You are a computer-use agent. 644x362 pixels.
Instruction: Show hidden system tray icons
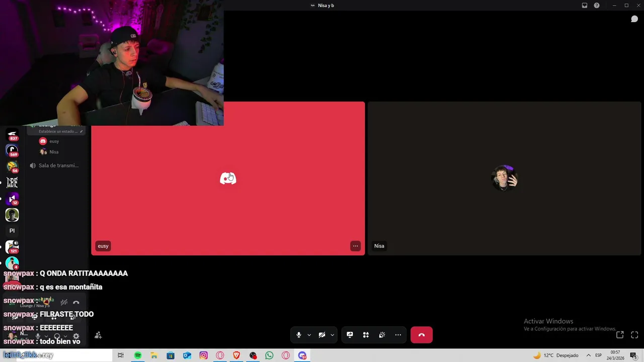(x=588, y=355)
